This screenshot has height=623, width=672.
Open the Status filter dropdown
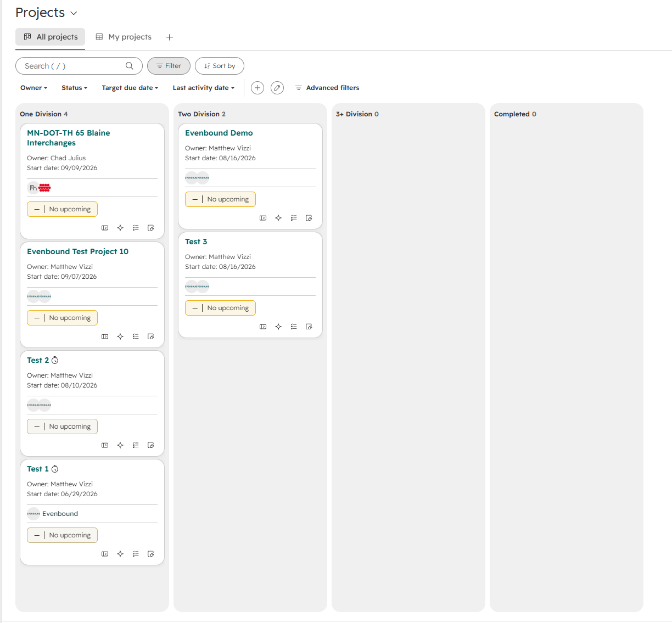(x=74, y=88)
